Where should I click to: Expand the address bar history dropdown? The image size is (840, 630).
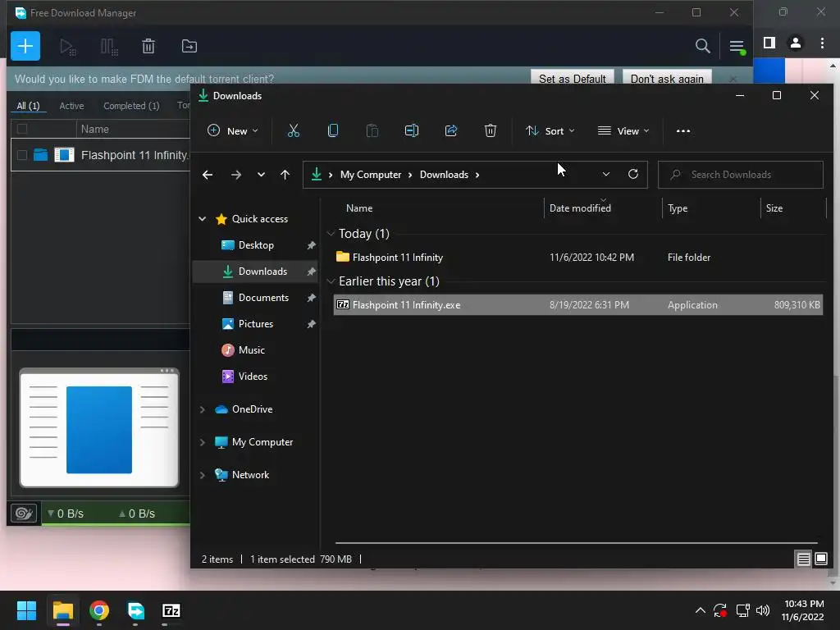pos(606,175)
